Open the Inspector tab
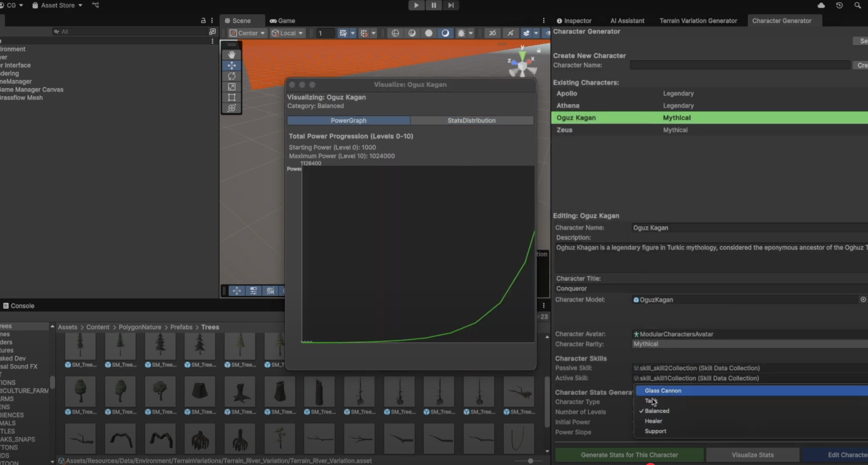 [574, 20]
